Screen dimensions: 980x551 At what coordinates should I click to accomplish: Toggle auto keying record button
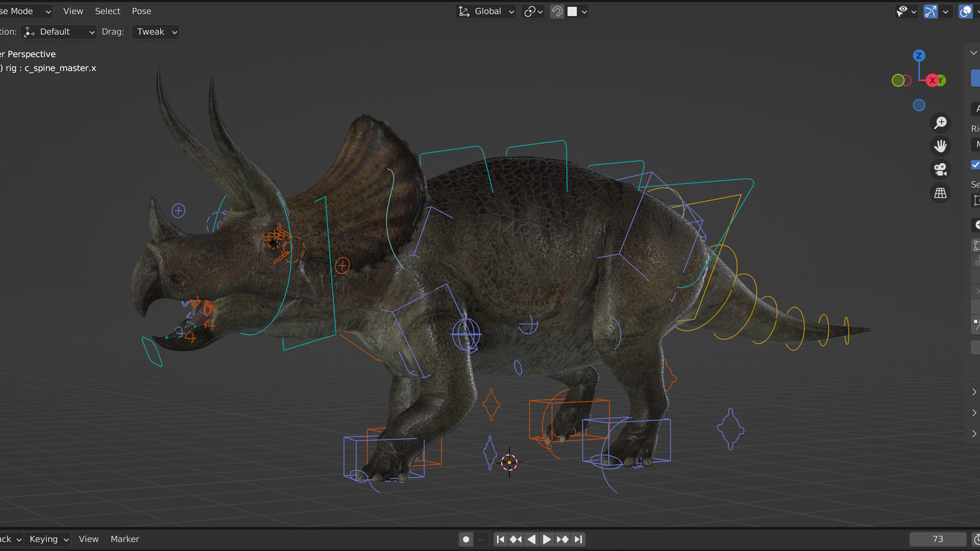(465, 539)
